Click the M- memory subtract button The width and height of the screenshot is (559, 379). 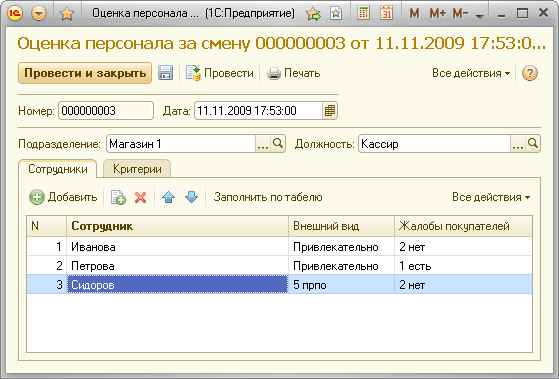(460, 14)
